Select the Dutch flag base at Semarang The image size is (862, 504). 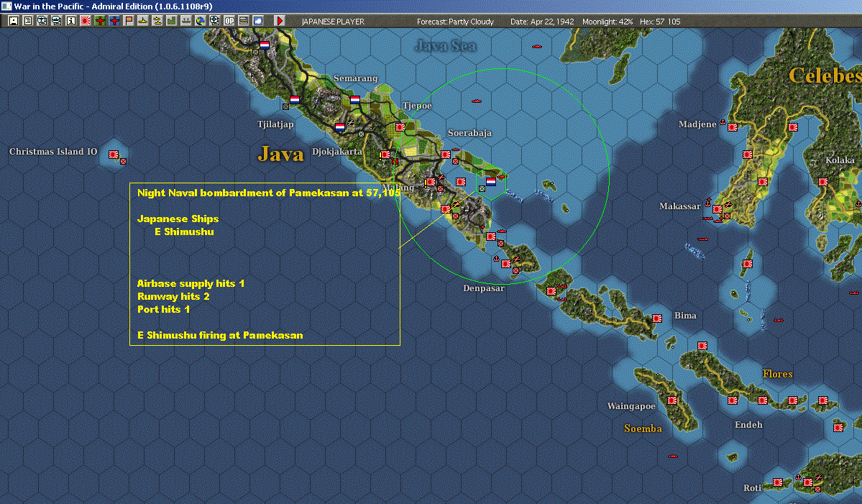[355, 100]
